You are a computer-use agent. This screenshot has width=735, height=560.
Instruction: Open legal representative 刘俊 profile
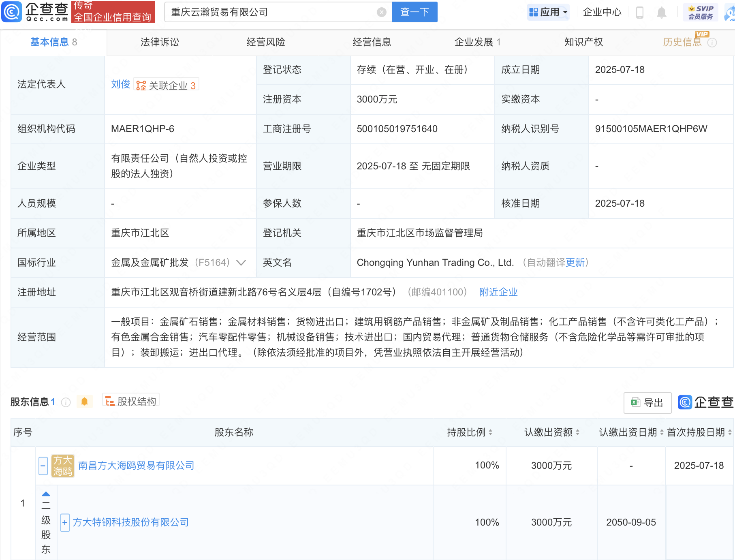point(120,84)
